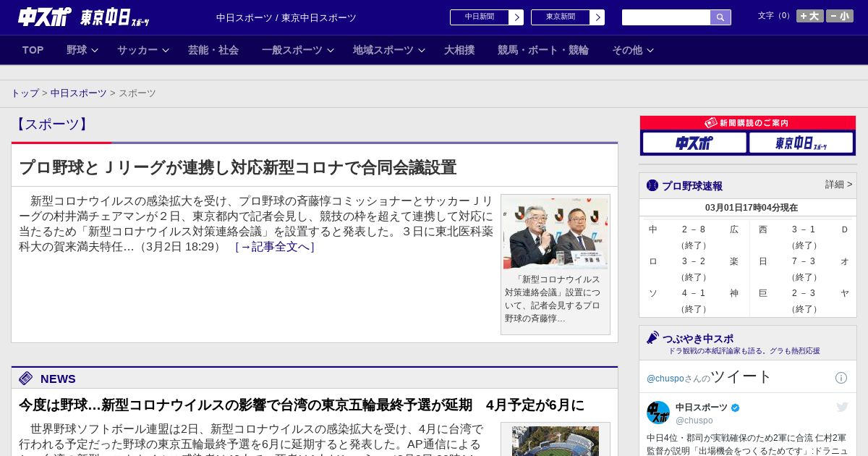Image resolution: width=868 pixels, height=456 pixels.
Task: Open the stadium photo thumbnail
Action: (556, 441)
